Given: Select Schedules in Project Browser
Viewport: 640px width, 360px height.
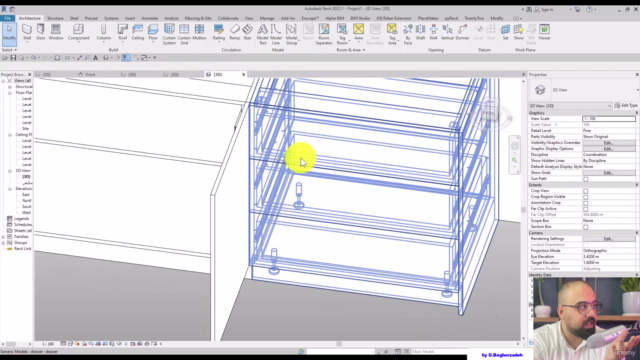Looking at the screenshot, I should (22, 225).
